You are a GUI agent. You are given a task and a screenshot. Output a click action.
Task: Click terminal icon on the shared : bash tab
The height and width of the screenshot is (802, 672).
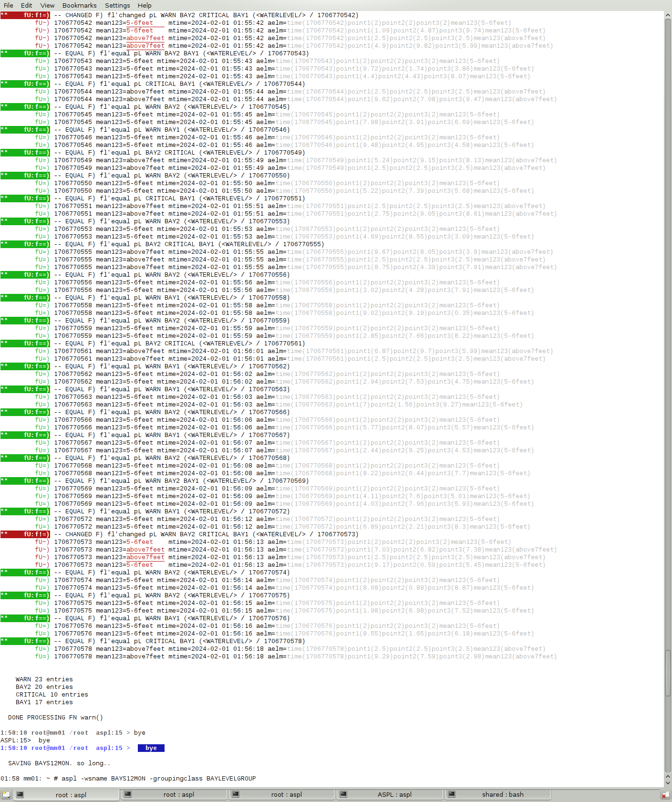point(452,794)
